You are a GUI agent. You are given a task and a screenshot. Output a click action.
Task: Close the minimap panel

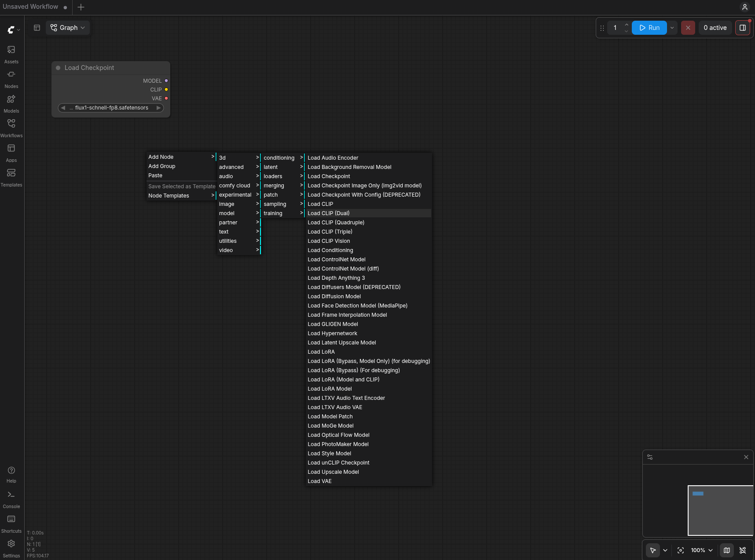(x=746, y=458)
